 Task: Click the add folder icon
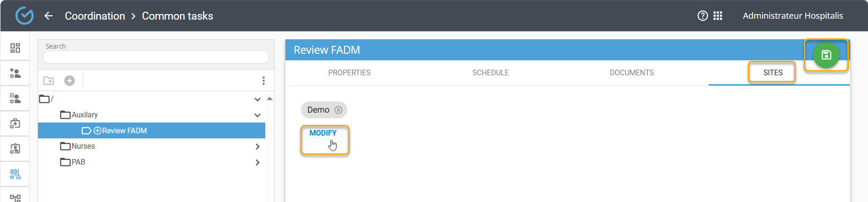(x=49, y=80)
